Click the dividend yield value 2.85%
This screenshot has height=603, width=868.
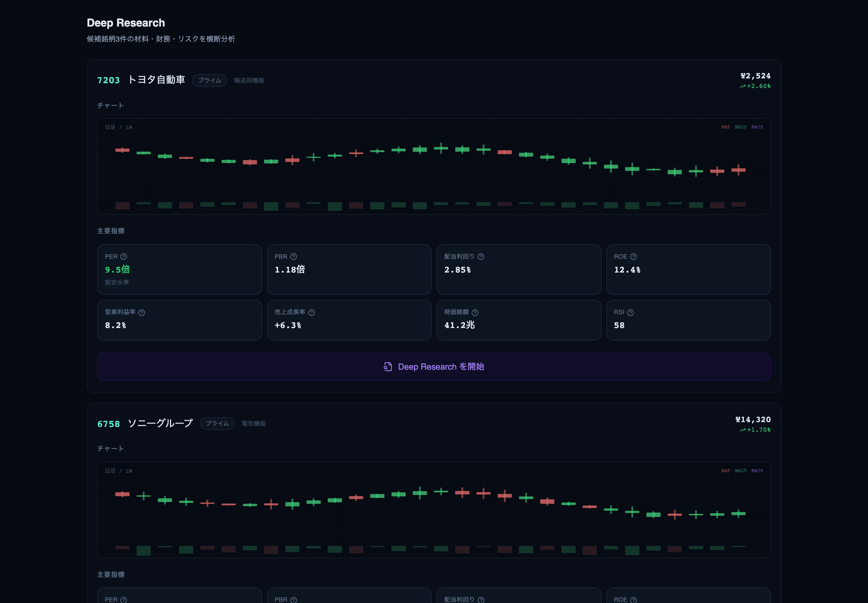coord(458,270)
